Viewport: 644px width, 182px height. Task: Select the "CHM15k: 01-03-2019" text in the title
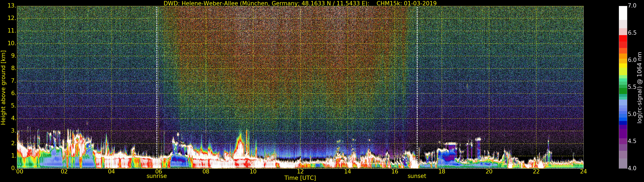407,3
